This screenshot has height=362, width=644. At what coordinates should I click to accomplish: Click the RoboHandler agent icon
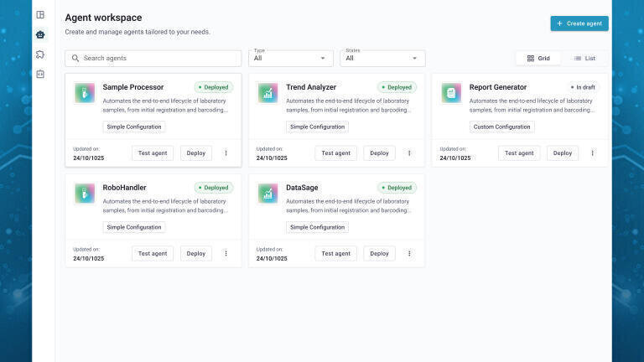(85, 193)
